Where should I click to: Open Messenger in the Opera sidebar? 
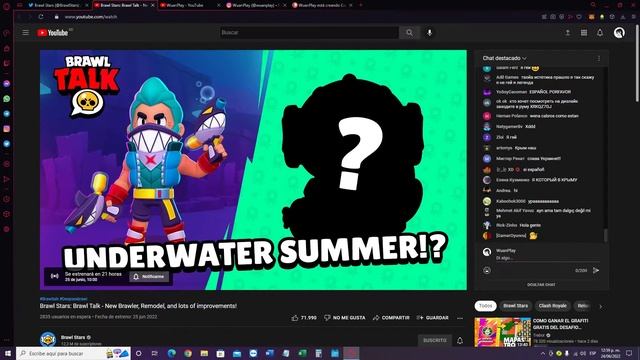(7, 83)
